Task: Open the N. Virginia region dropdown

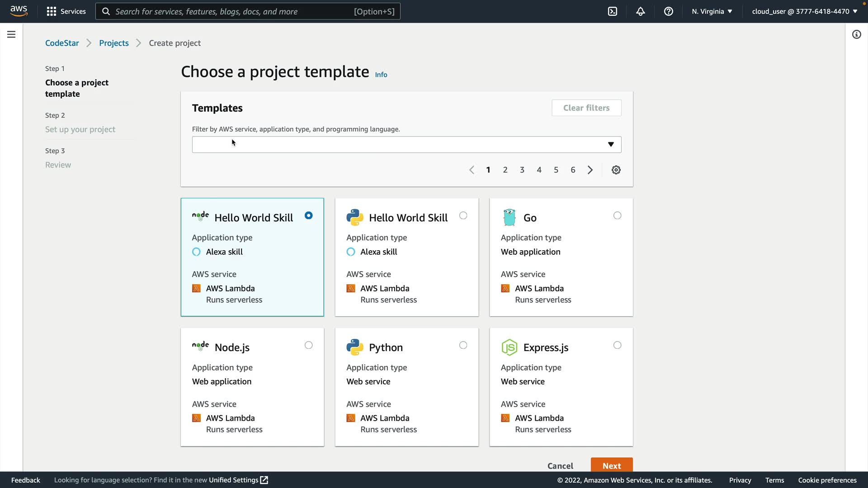Action: coord(712,11)
